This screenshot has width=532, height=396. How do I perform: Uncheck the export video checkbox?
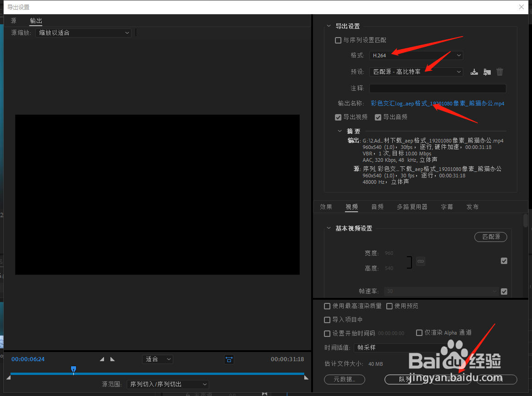(338, 117)
